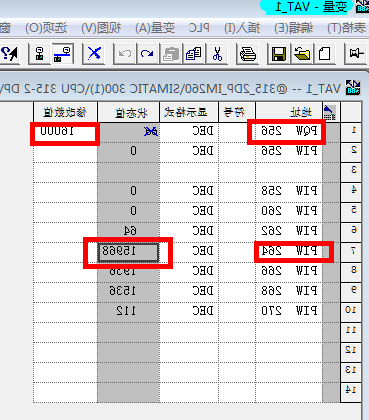
Task: Open the 插入(I) menu
Action: pyautogui.click(x=242, y=28)
